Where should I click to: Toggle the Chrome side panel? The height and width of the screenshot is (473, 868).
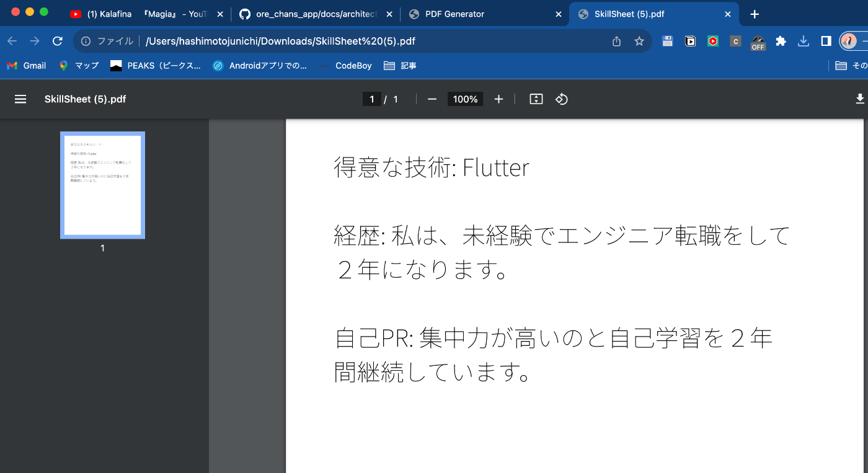click(826, 41)
